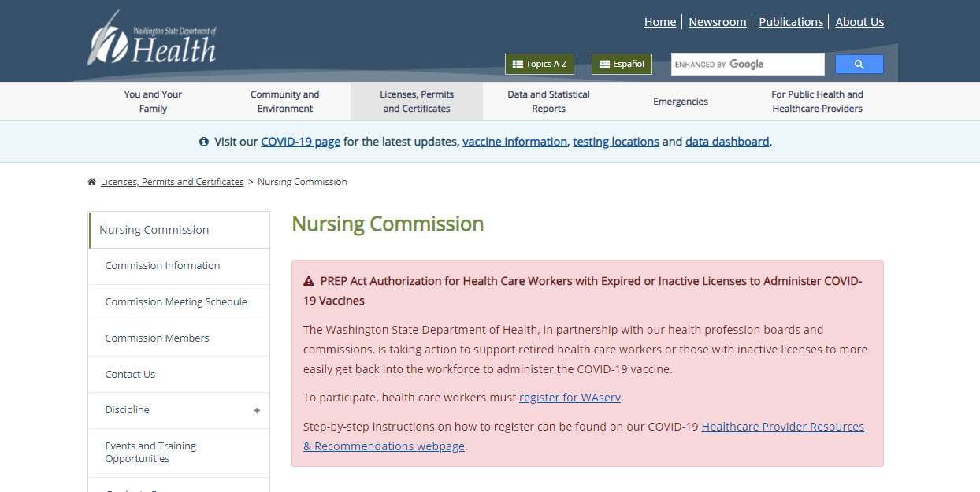Click the Washington State Department of Health logo
The width and height of the screenshot is (980, 492).
pos(152,39)
